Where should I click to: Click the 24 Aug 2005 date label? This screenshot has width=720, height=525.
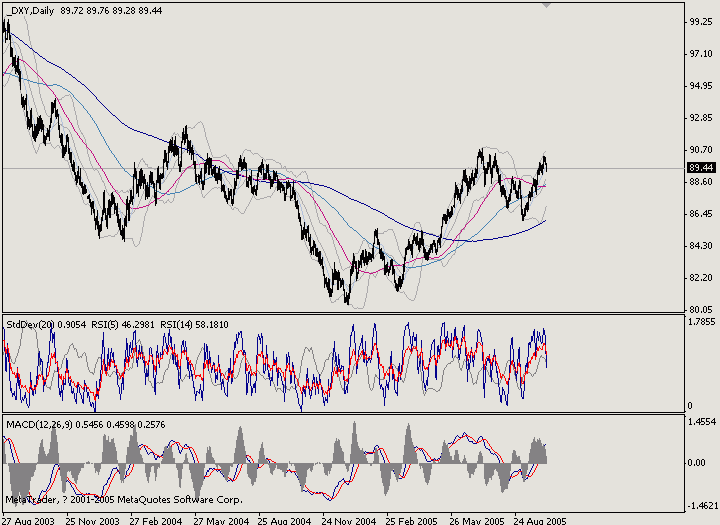[x=540, y=521]
